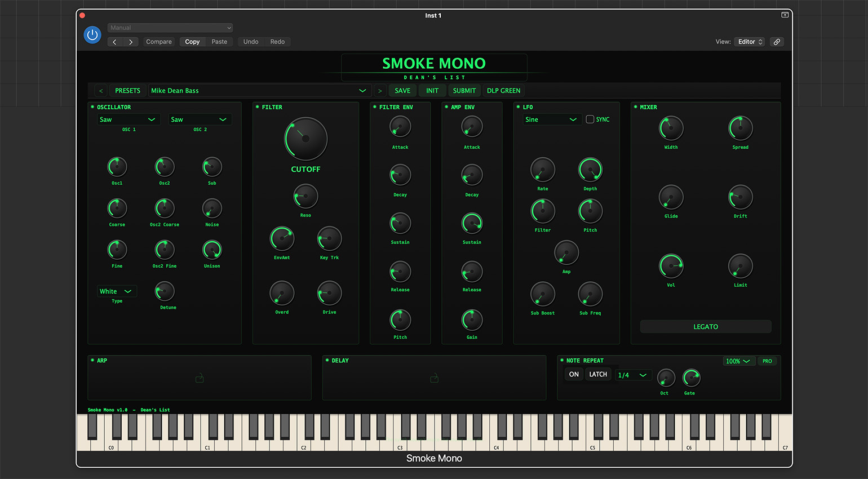
Task: Toggle the plugin power bypass button
Action: 92,35
